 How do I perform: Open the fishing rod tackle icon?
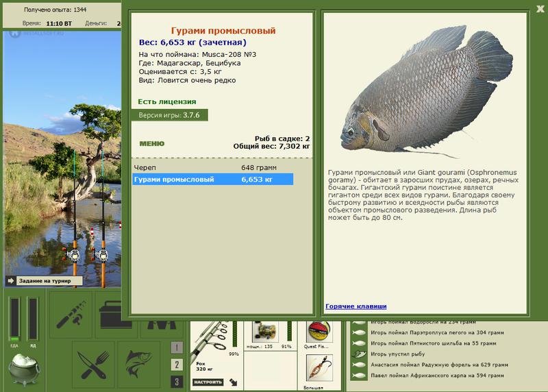point(71,315)
